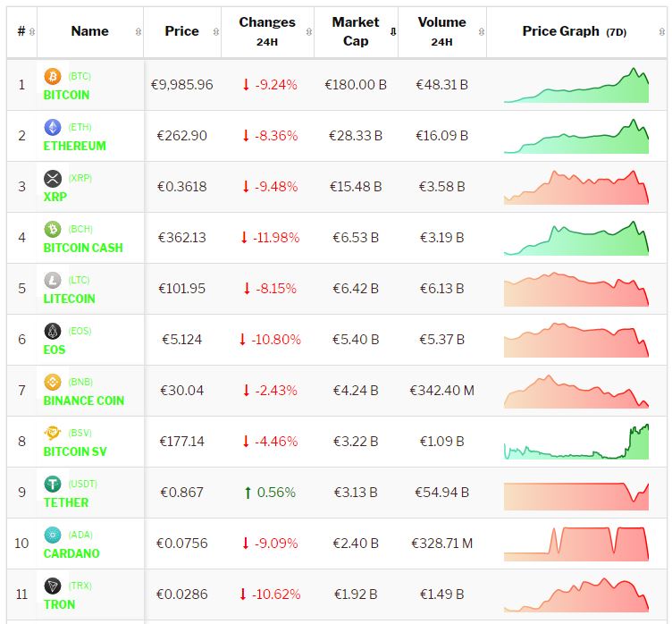Sort table by Price column header
672x624 pixels.
[x=182, y=31]
